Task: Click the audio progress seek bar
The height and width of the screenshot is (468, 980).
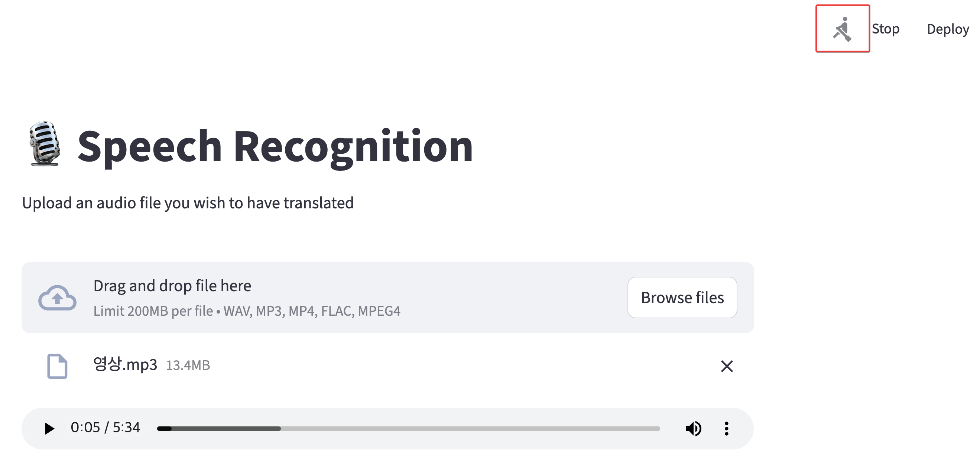Action: coord(408,428)
